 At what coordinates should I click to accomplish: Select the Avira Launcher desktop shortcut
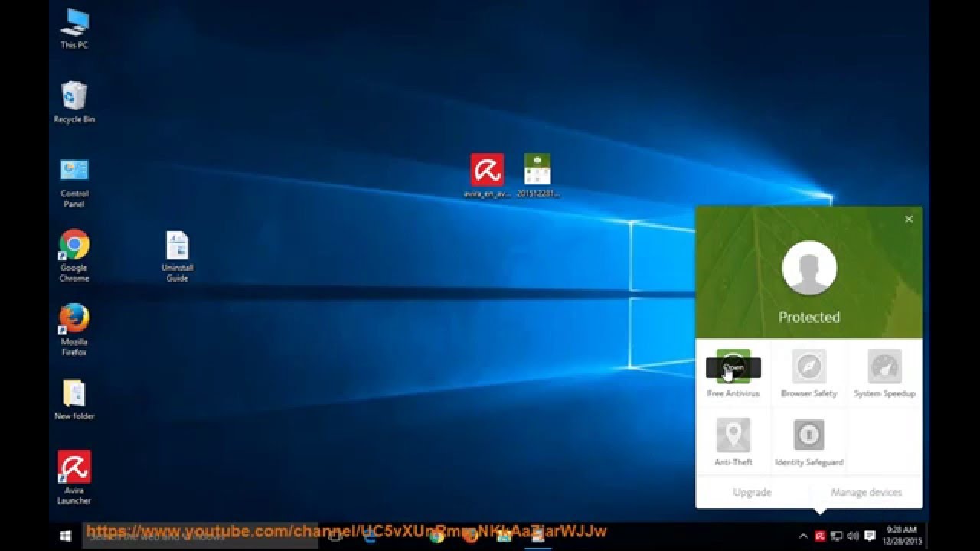(x=74, y=477)
